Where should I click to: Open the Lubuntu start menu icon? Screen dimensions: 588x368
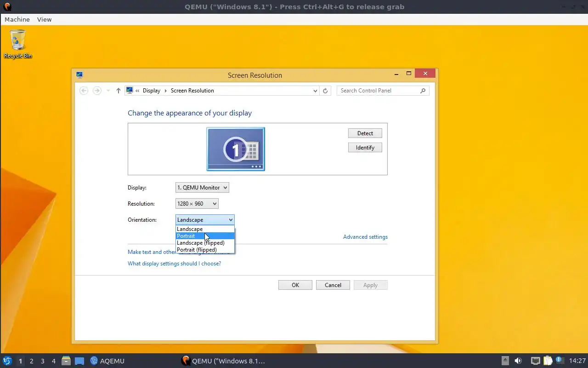click(x=7, y=361)
